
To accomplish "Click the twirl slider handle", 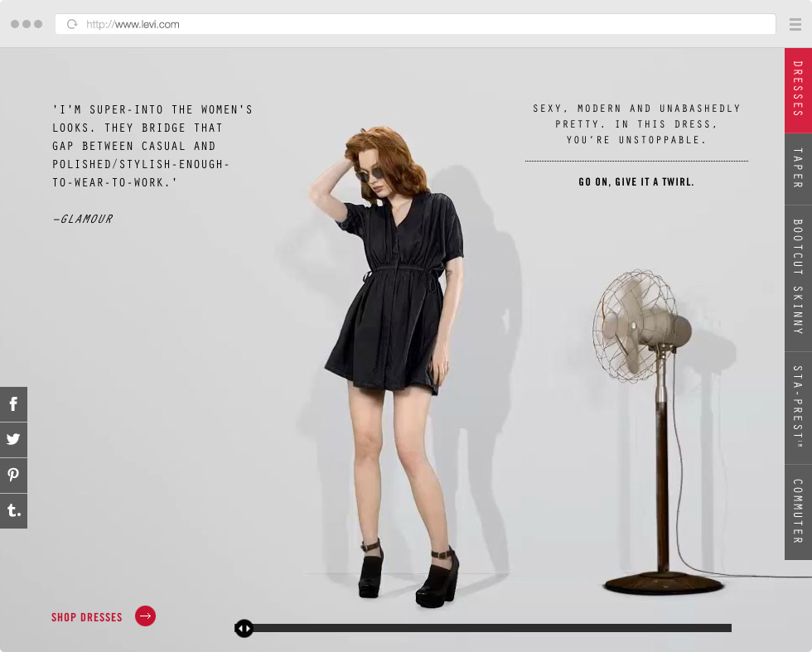I will coord(244,628).
